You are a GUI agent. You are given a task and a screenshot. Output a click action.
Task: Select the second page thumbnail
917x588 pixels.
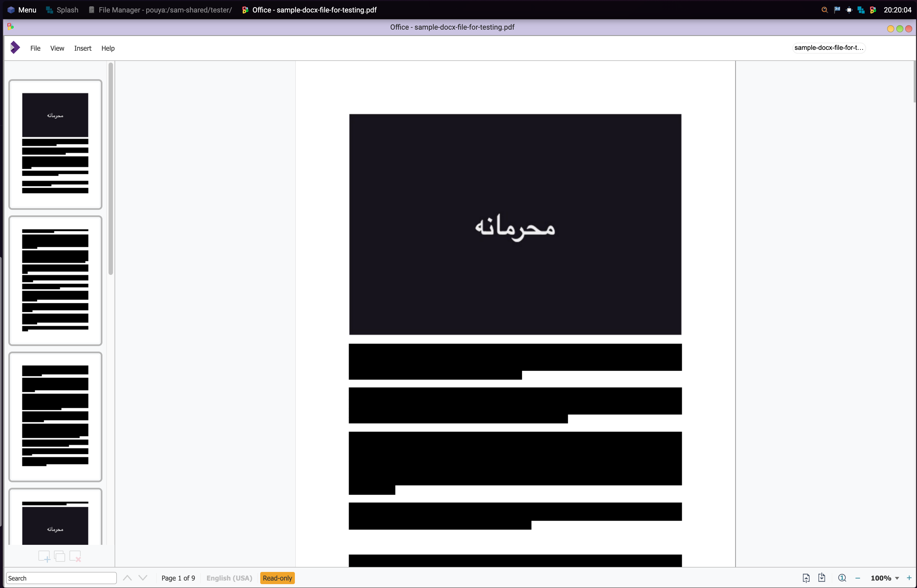[x=55, y=280]
